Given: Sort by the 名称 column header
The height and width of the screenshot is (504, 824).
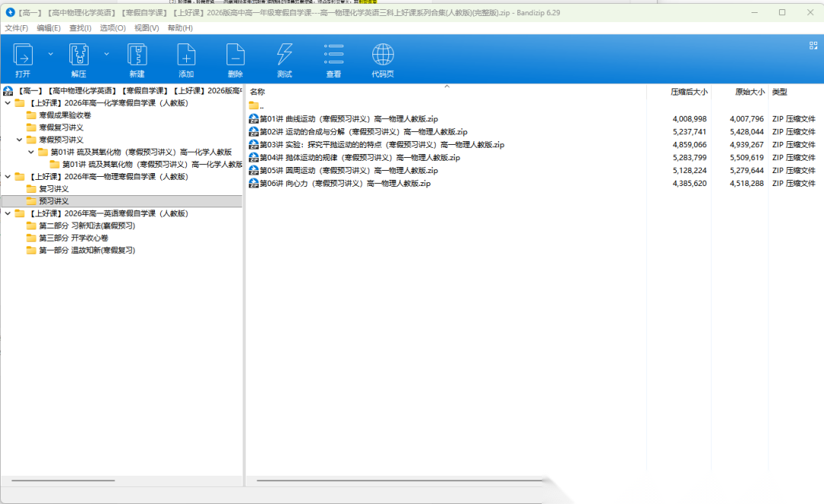Looking at the screenshot, I should point(258,91).
